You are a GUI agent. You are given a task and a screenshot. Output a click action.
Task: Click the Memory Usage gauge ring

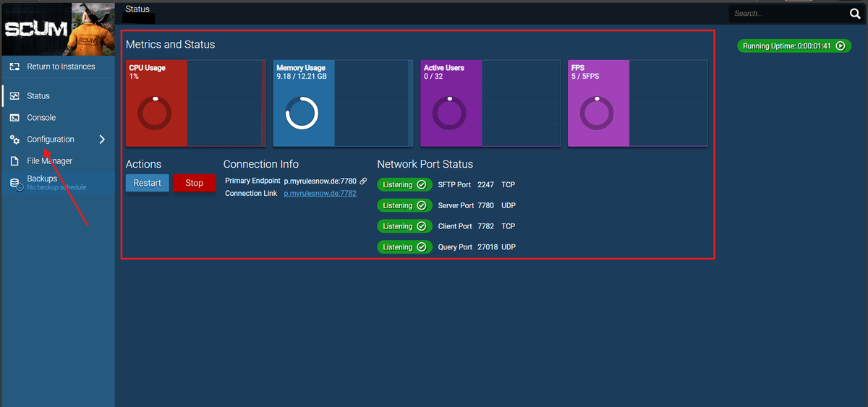coord(302,113)
